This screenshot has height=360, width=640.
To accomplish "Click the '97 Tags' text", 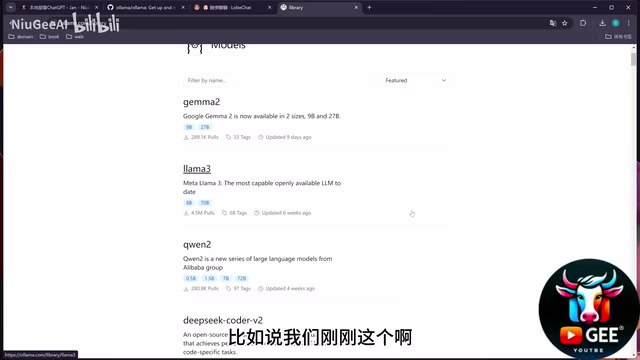I will 242,288.
